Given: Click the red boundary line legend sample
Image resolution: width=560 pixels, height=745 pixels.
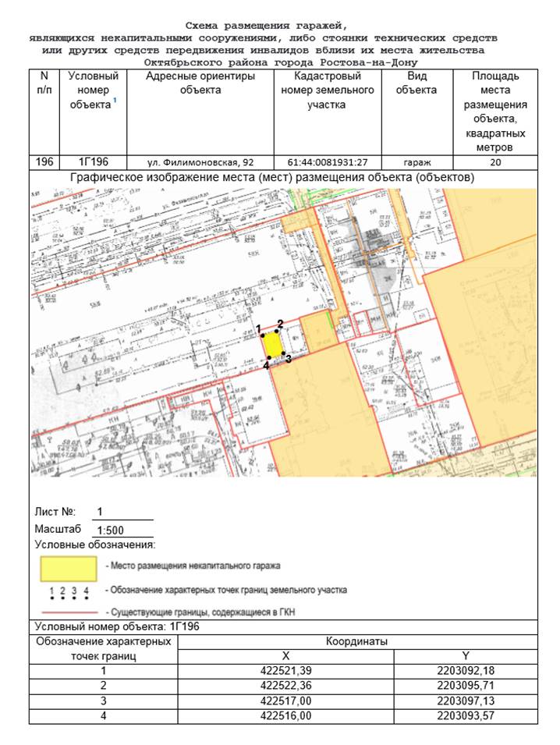Looking at the screenshot, I should pos(69,612).
